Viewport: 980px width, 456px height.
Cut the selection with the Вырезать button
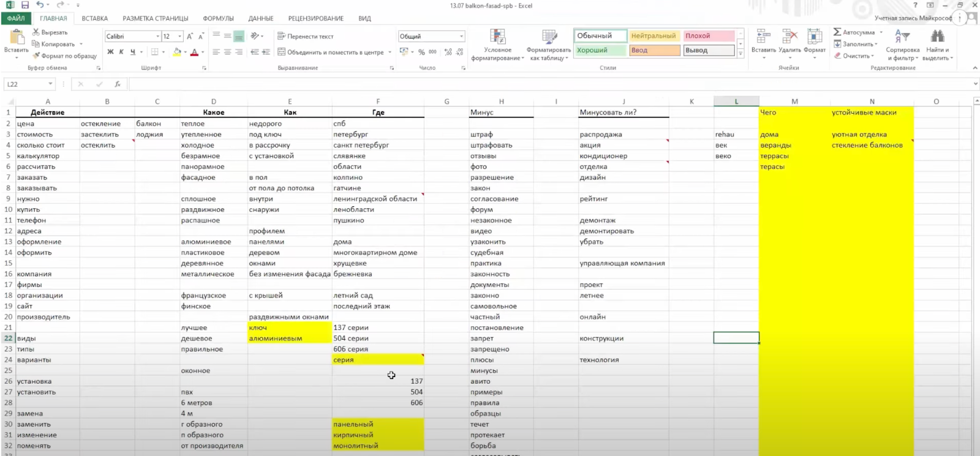(50, 32)
